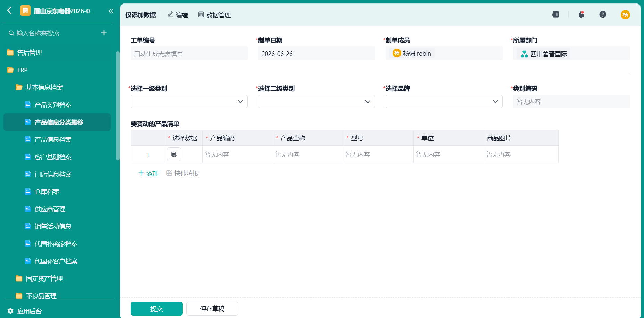Viewport: 644px width, 318px height.
Task: Open the 编辑 tab
Action: pos(178,15)
